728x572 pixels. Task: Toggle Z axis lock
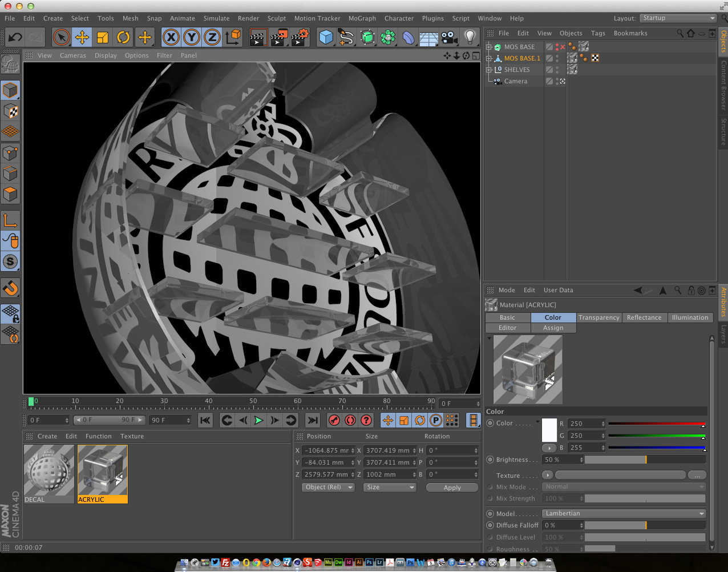coord(212,38)
